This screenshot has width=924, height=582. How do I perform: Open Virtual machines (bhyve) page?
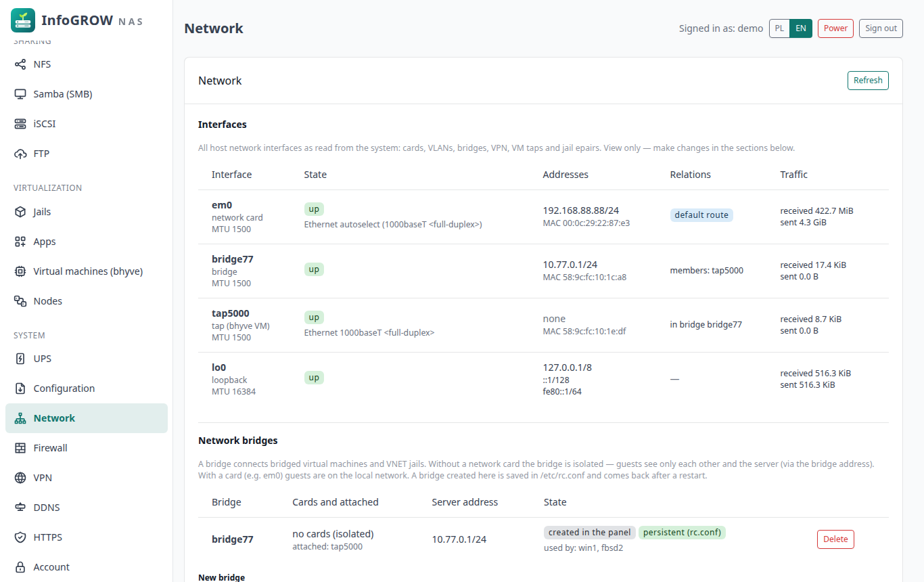87,271
